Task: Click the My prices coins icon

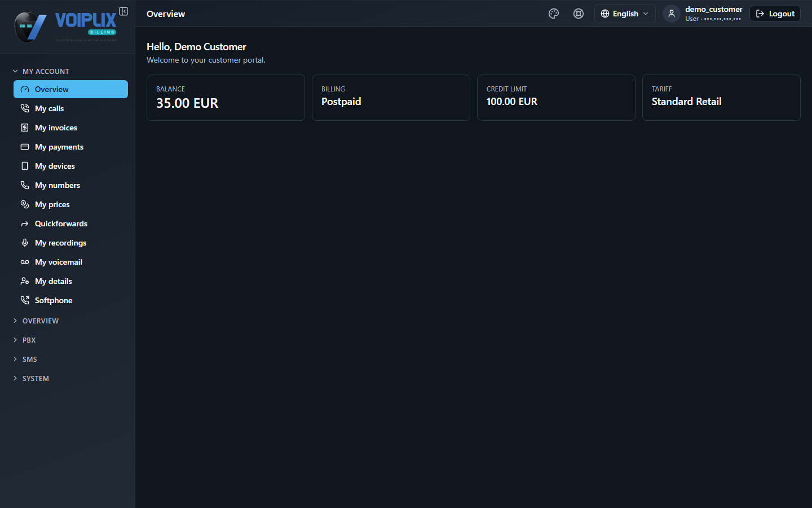Action: tap(25, 204)
